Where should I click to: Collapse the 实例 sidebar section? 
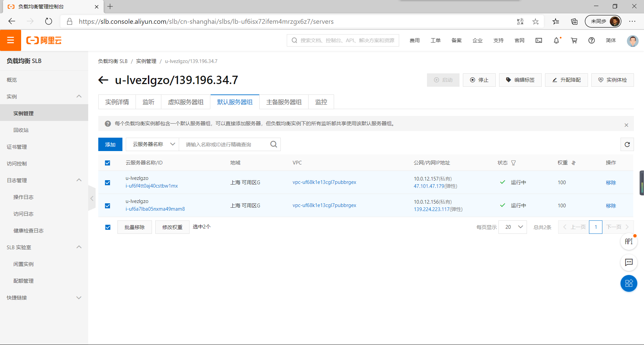[79, 96]
